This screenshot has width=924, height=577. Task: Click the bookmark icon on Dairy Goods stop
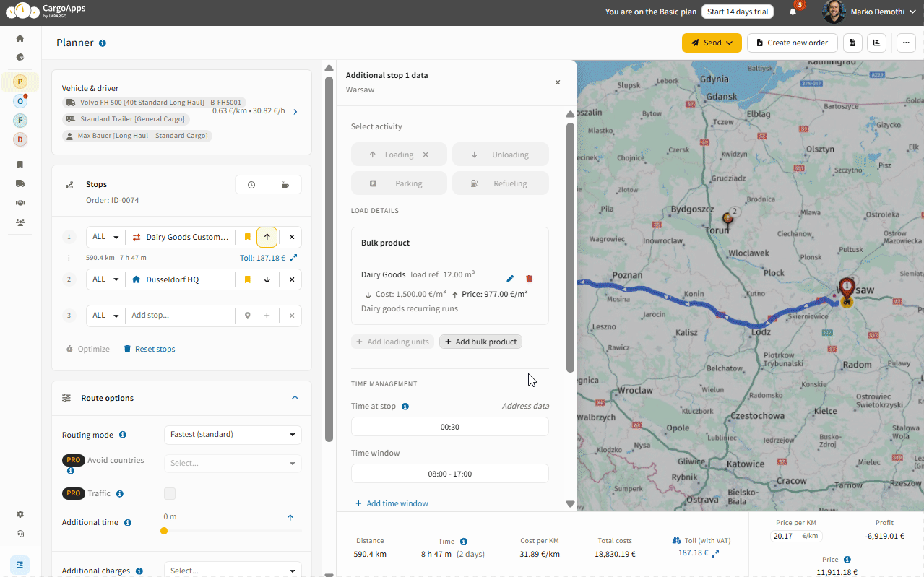[248, 237]
